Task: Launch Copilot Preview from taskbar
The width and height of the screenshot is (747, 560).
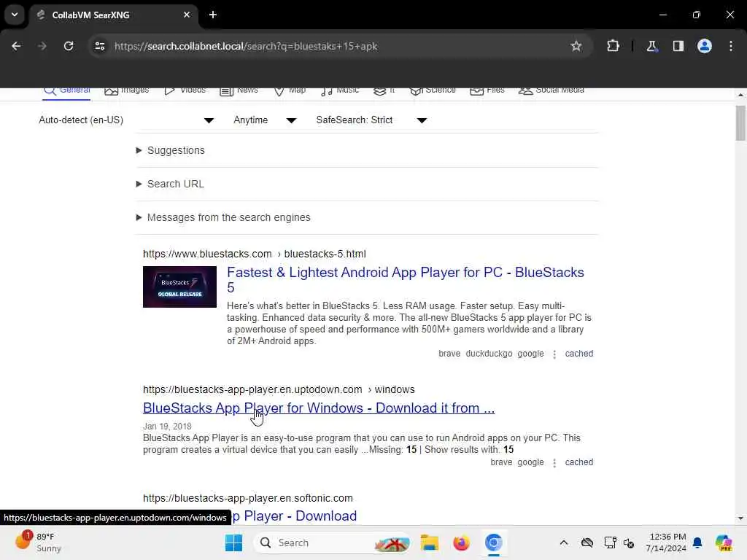Action: [x=724, y=542]
